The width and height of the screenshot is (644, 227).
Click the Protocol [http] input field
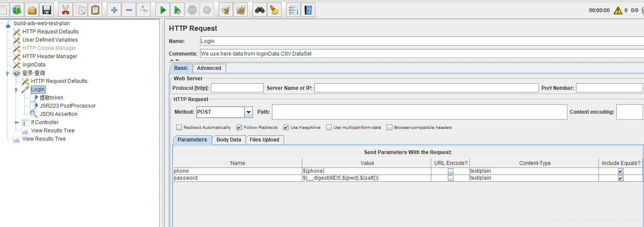(x=237, y=88)
